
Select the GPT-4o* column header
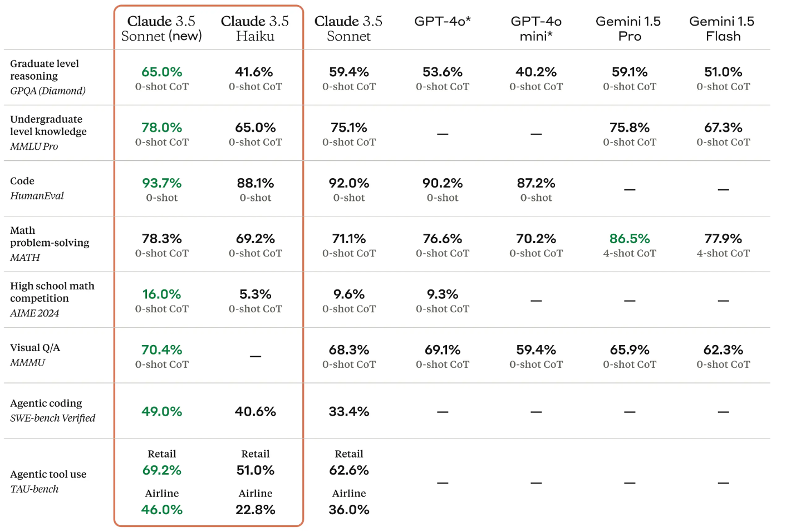pos(443,21)
